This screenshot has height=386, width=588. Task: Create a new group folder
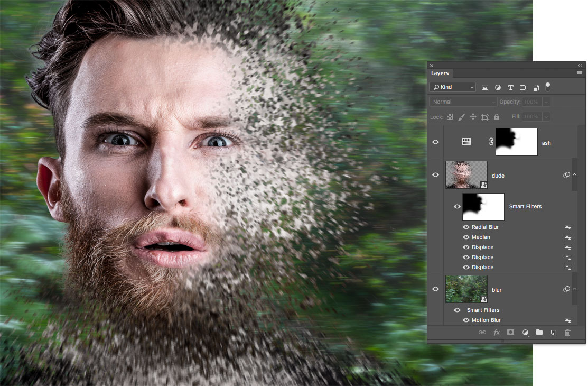(x=539, y=333)
